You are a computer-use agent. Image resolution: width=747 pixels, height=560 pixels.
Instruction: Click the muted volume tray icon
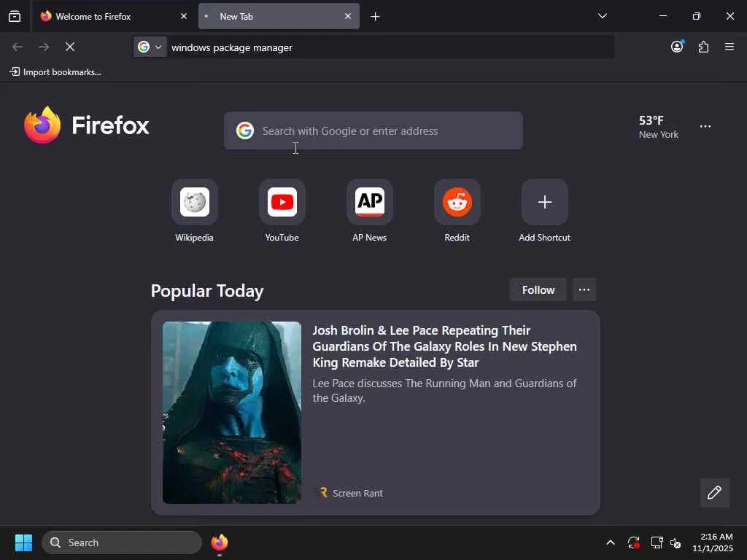coord(676,542)
